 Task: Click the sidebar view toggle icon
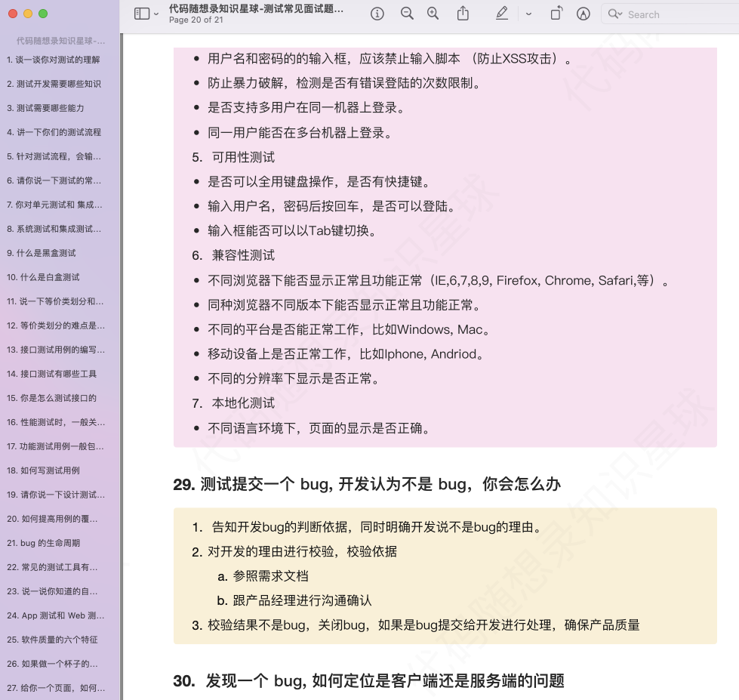click(142, 14)
